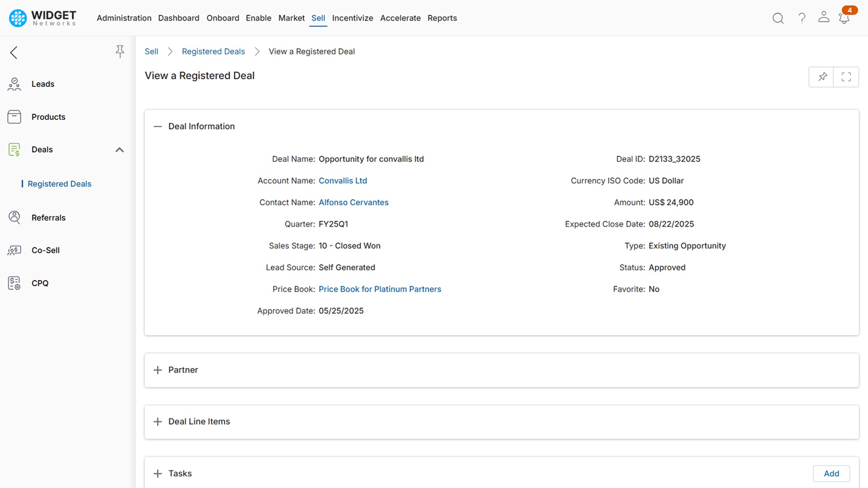Collapse the Deal Information section
Viewport: 868px width, 488px height.
tap(157, 127)
